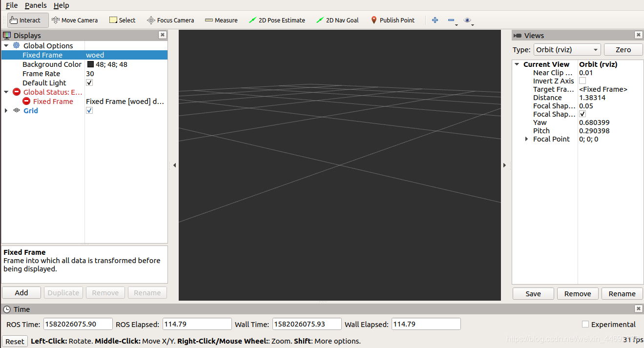Click the Background Color swatch
Viewport: 644px width, 348px height.
(x=90, y=64)
